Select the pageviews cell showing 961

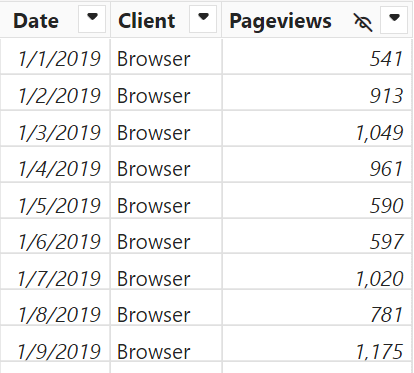click(x=317, y=165)
